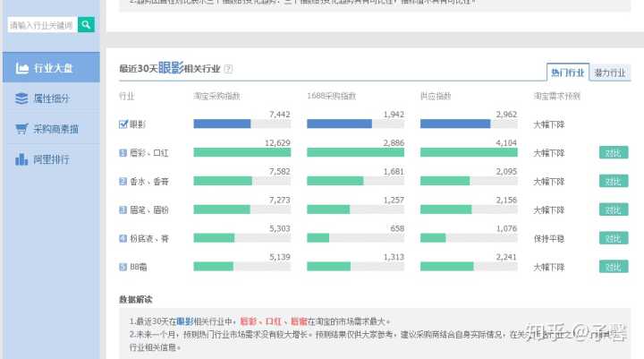Viewport: 644px width, 359px height.
Task: Click the 阿里排行 bar chart icon
Action: pyautogui.click(x=21, y=159)
